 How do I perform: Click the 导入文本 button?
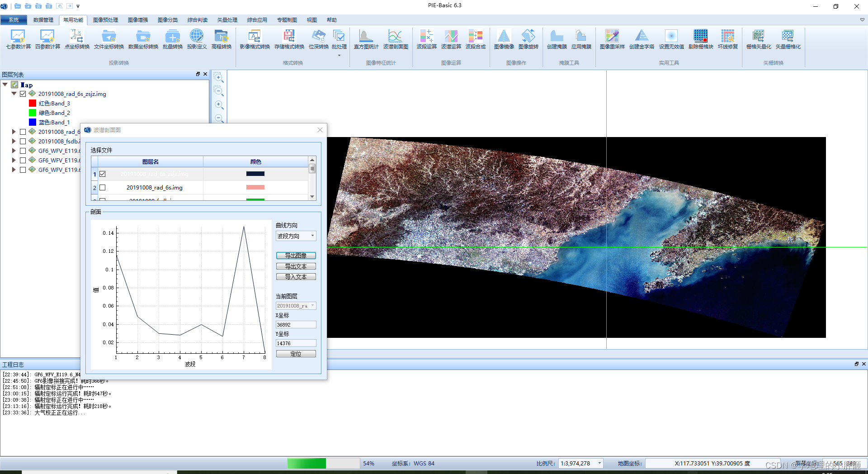(296, 277)
